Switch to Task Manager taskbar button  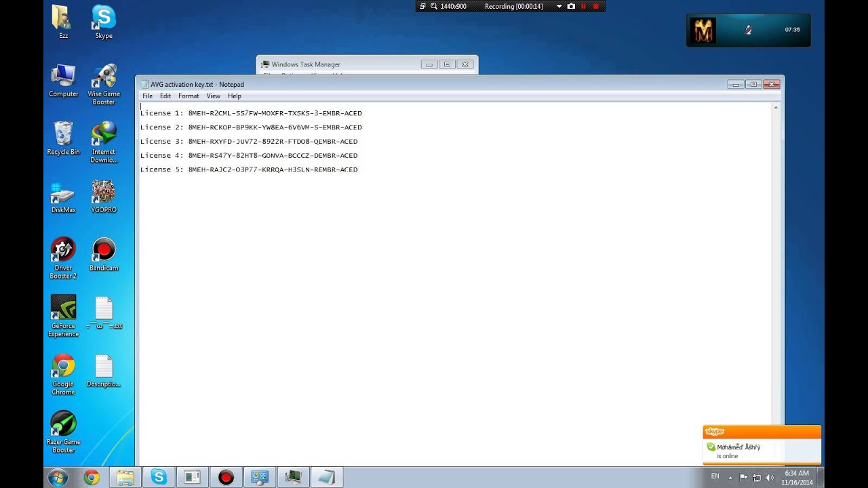(x=293, y=477)
